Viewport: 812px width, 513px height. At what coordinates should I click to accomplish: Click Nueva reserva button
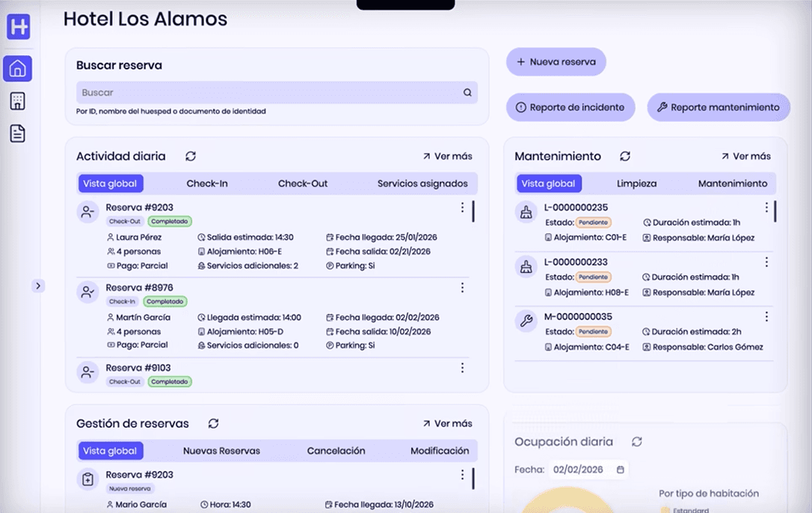click(x=556, y=61)
